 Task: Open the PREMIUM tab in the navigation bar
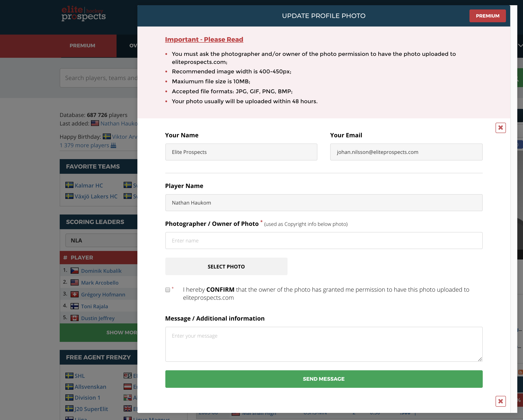(82, 46)
